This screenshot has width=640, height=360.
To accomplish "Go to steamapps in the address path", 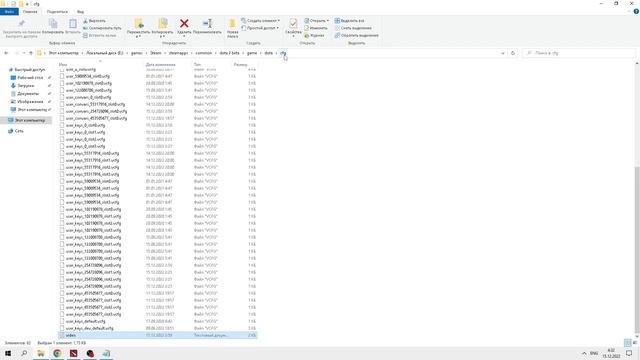I will [178, 53].
